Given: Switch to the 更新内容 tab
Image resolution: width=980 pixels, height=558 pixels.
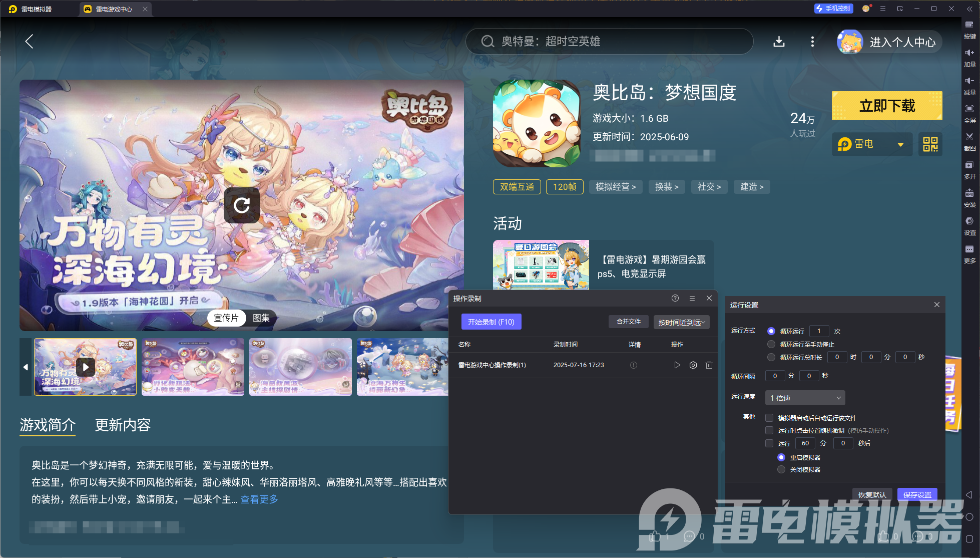Looking at the screenshot, I should tap(122, 425).
